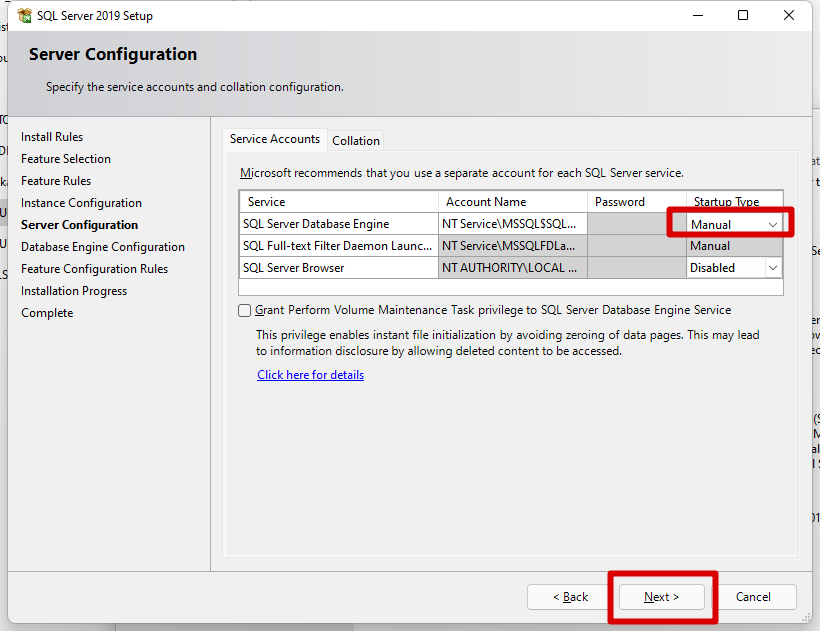Image resolution: width=820 pixels, height=631 pixels.
Task: Click Database Engine Configuration in the steps list
Action: click(x=102, y=247)
